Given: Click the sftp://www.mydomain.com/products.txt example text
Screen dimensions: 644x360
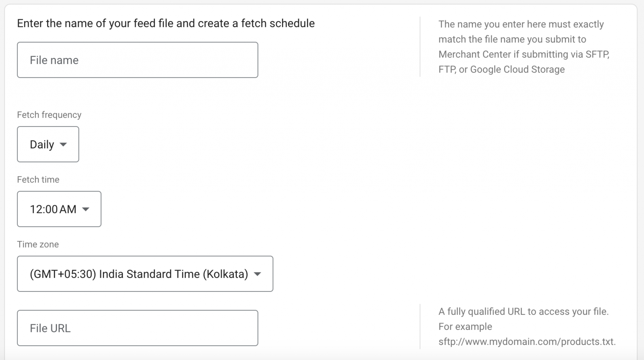Looking at the screenshot, I should tap(527, 341).
